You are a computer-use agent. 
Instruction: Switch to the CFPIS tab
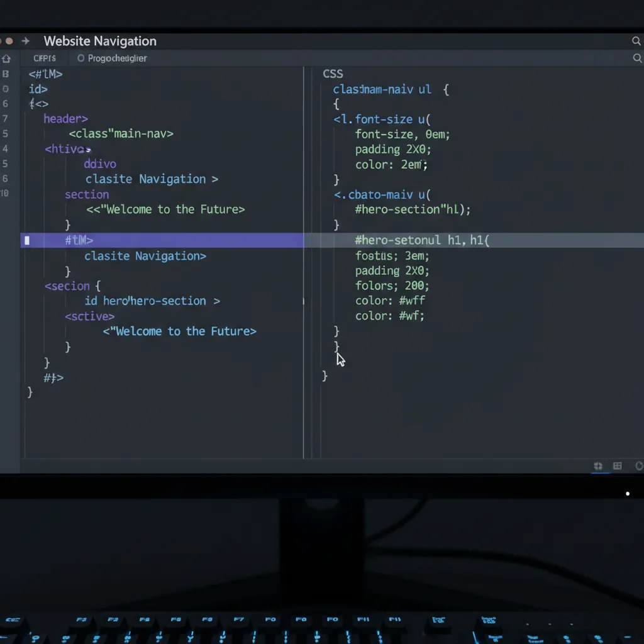pos(45,58)
